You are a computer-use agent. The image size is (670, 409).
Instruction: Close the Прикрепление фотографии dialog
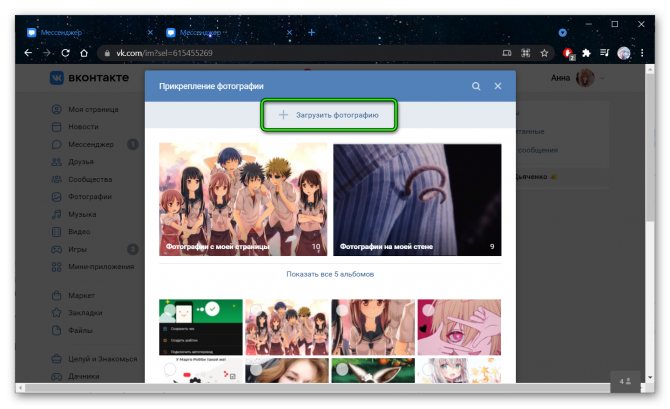498,86
